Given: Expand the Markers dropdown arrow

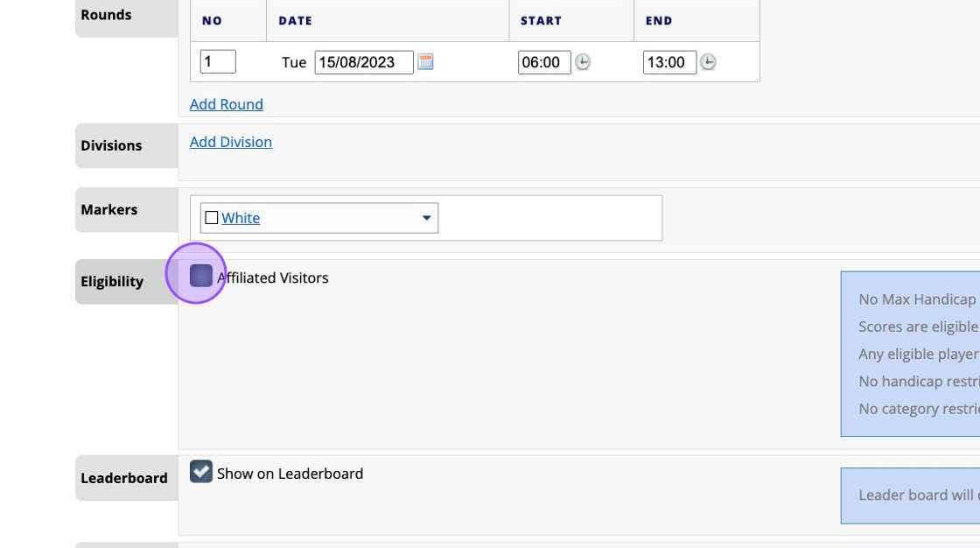Looking at the screenshot, I should (x=427, y=218).
